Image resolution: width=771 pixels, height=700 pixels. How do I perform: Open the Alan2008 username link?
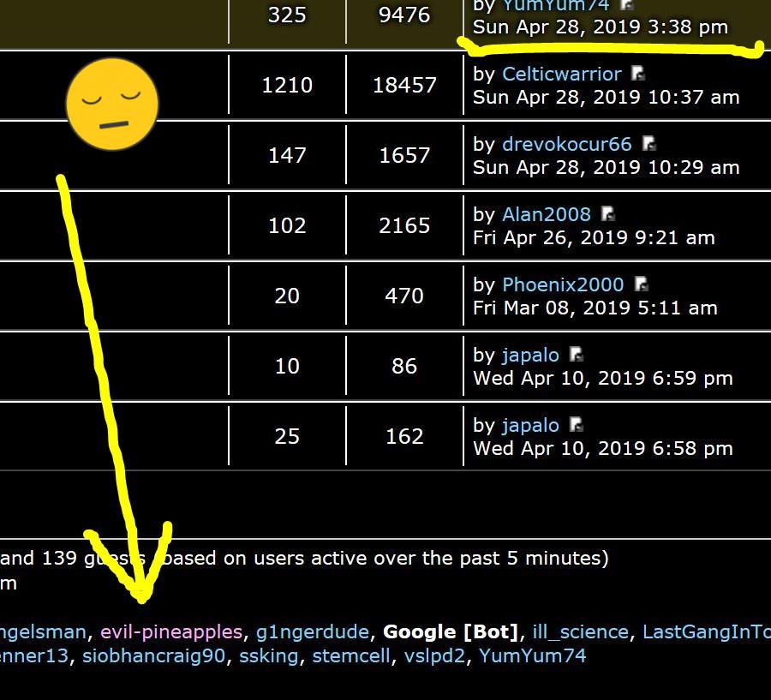546,215
